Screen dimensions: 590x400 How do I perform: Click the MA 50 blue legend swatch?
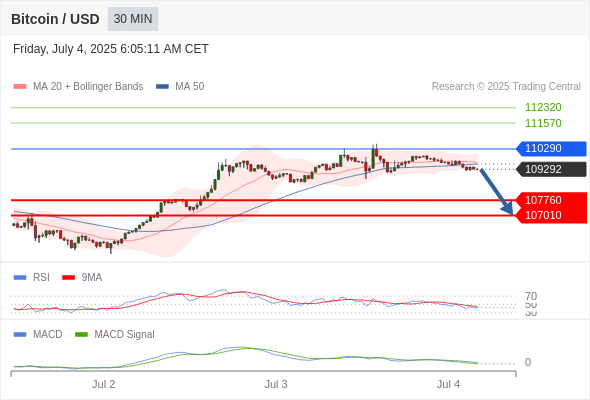tap(162, 87)
